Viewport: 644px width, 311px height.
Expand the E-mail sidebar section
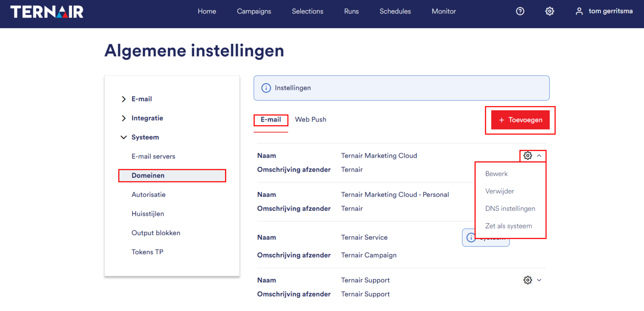[x=124, y=99]
